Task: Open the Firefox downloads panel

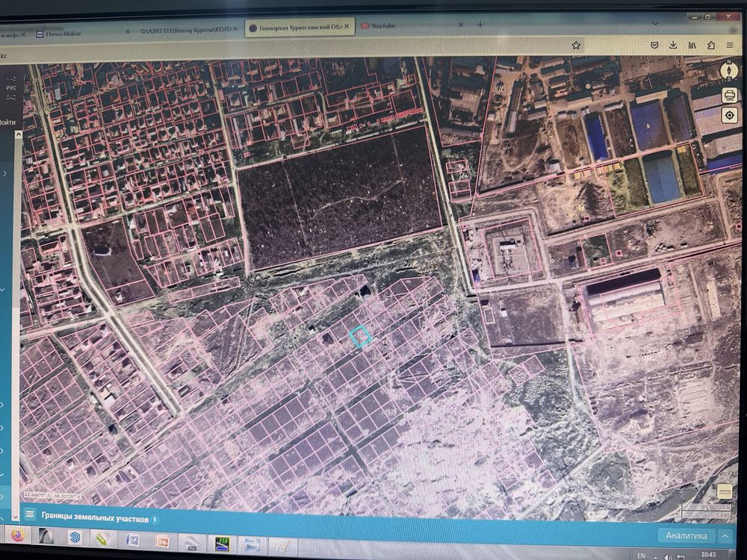Action: (x=673, y=46)
